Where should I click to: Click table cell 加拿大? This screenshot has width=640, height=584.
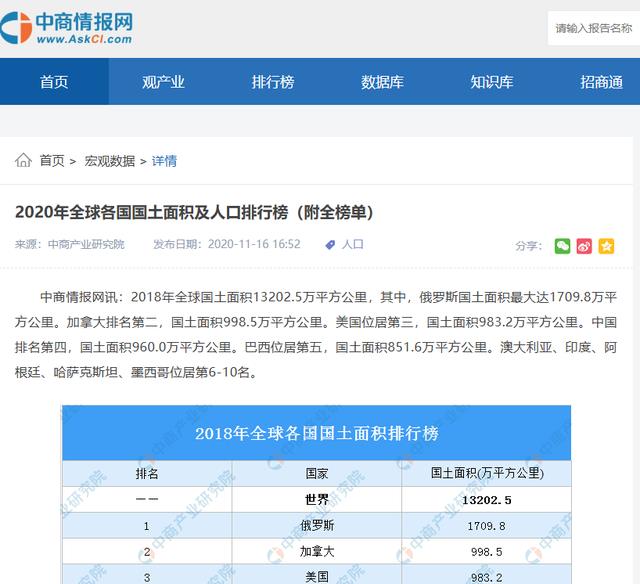(x=317, y=551)
